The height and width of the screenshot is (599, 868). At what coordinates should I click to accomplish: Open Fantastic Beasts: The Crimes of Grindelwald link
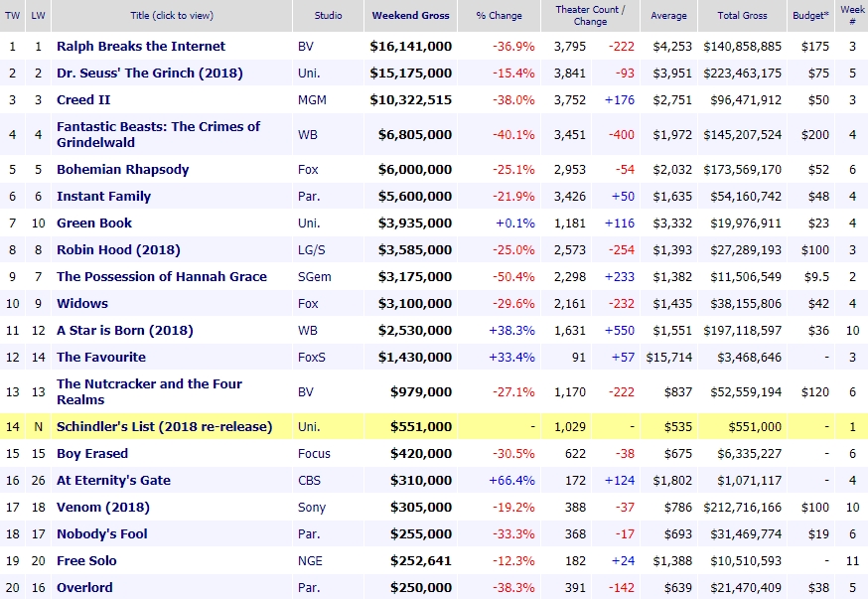[x=158, y=134]
